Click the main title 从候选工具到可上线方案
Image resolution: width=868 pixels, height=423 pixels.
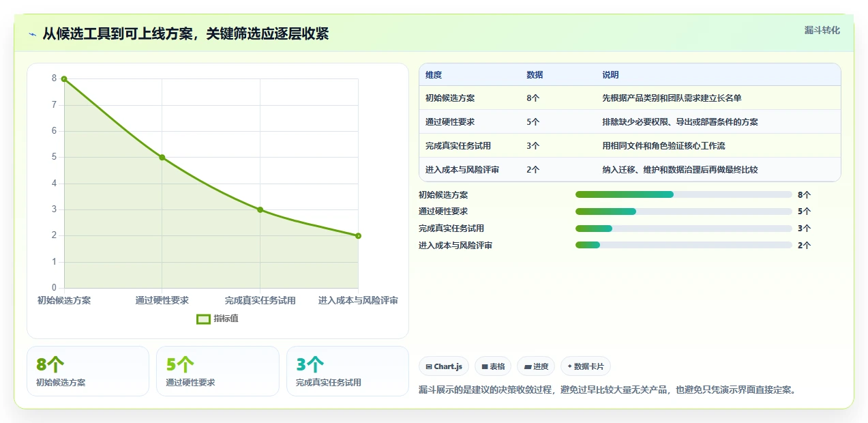coord(185,33)
